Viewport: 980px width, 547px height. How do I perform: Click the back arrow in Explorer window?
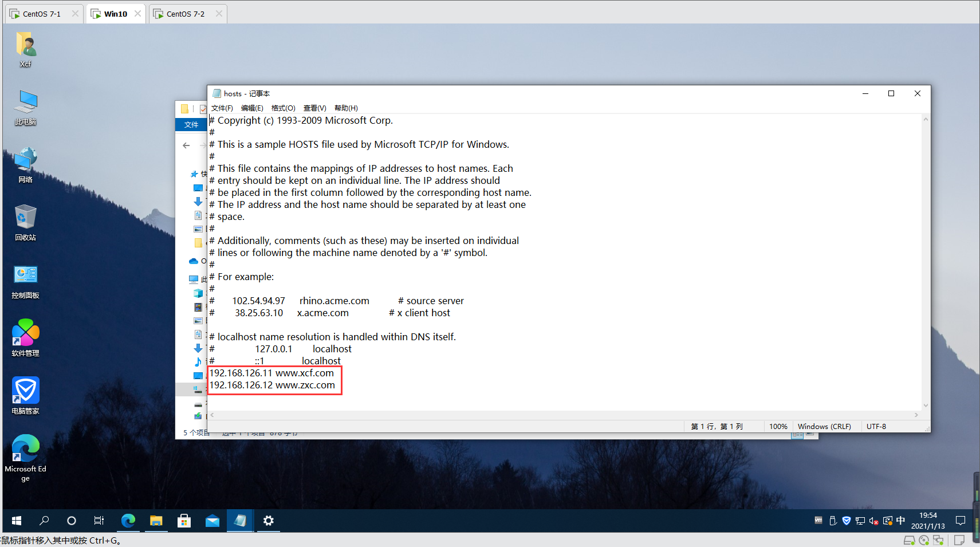pos(186,145)
